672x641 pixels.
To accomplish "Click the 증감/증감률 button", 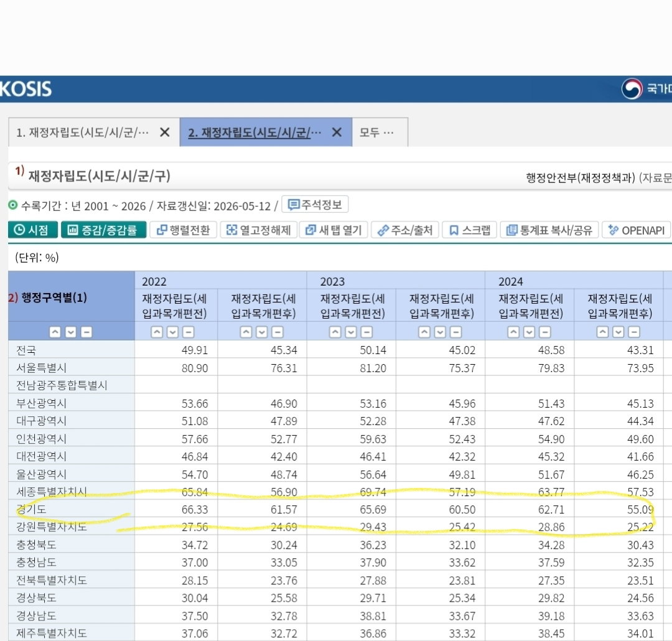I will point(104,230).
